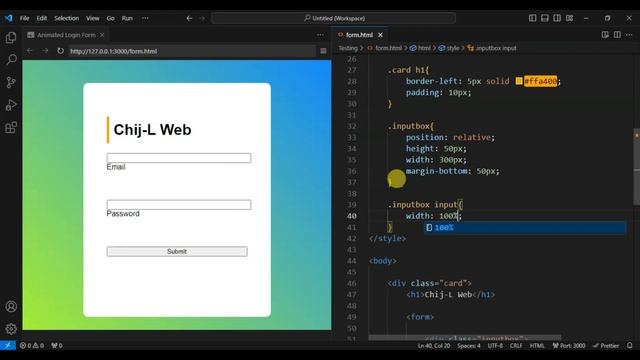
Task: Click Ln 40, Col 20 status item
Action: [x=434, y=345]
